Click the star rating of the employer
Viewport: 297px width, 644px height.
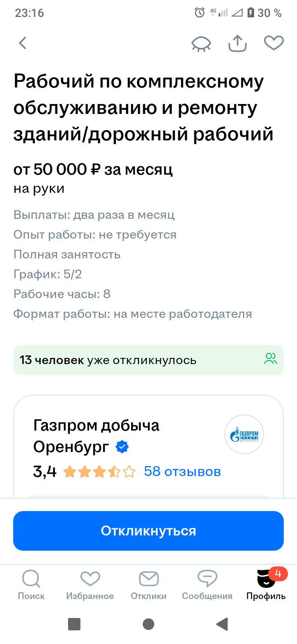(x=99, y=471)
